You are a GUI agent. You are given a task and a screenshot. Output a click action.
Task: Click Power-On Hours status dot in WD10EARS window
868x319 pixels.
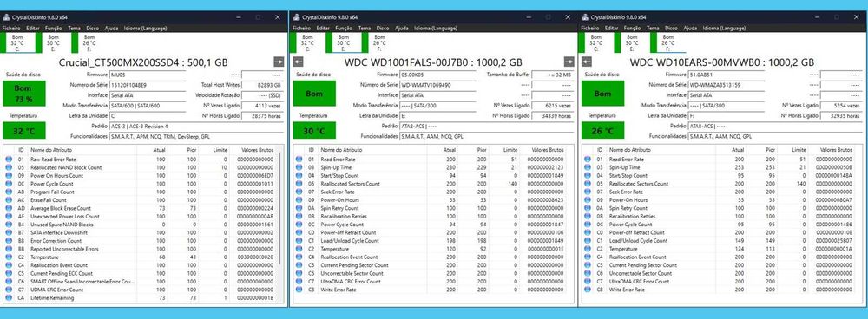tap(588, 200)
